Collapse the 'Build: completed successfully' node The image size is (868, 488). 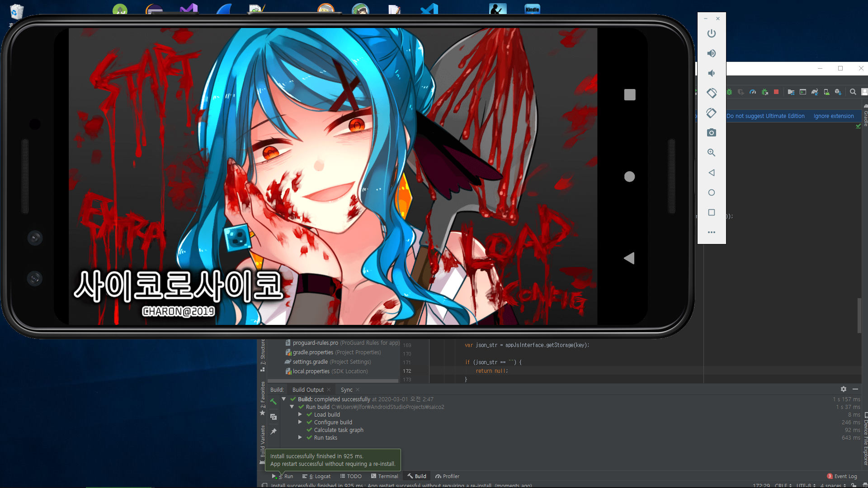click(x=284, y=399)
